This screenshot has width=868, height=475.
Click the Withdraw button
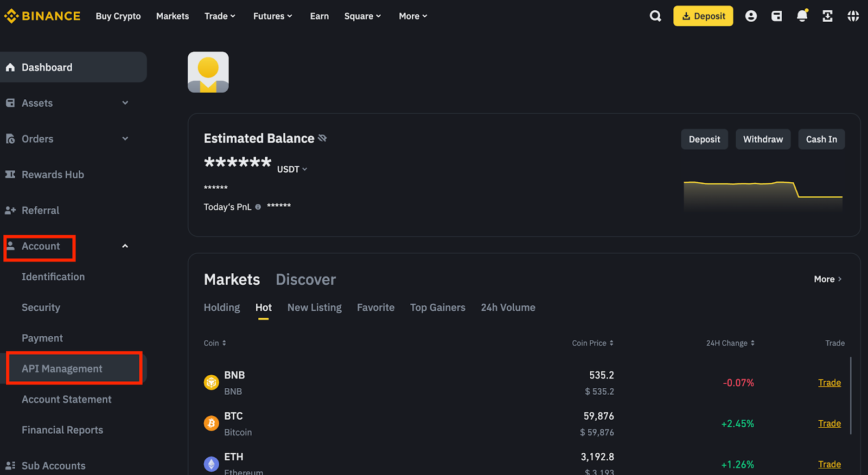(x=763, y=139)
